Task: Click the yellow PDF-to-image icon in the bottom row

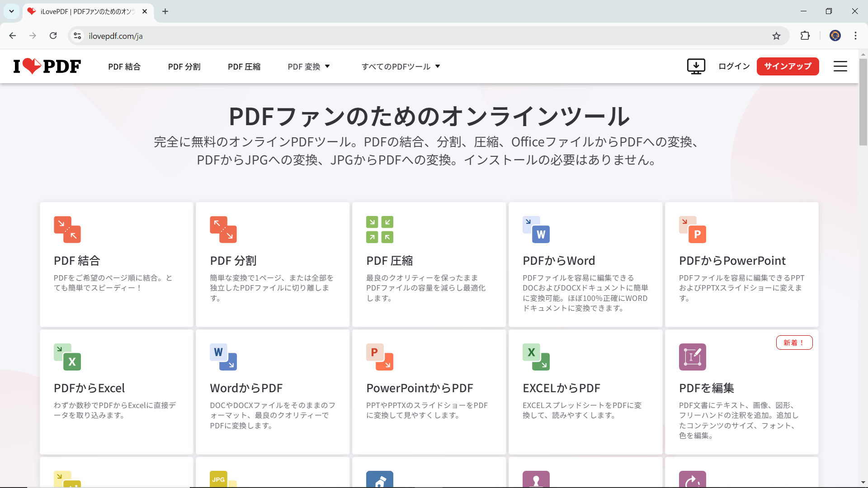Action: coord(67,479)
